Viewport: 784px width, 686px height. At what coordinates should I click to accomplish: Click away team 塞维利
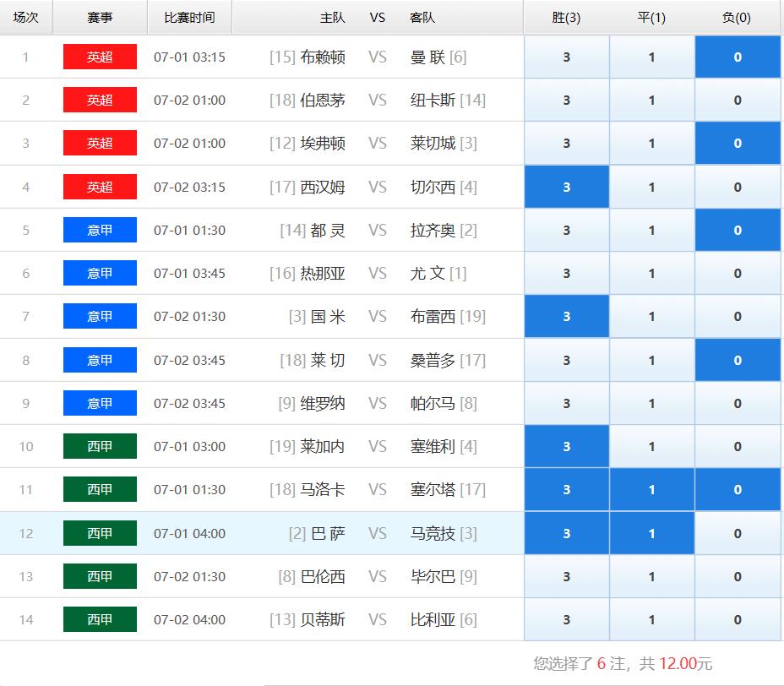pyautogui.click(x=433, y=446)
